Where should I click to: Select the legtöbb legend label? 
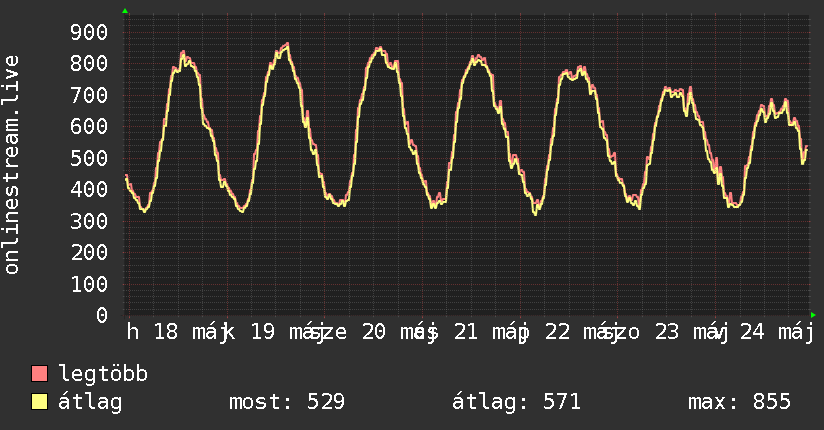[x=103, y=375]
